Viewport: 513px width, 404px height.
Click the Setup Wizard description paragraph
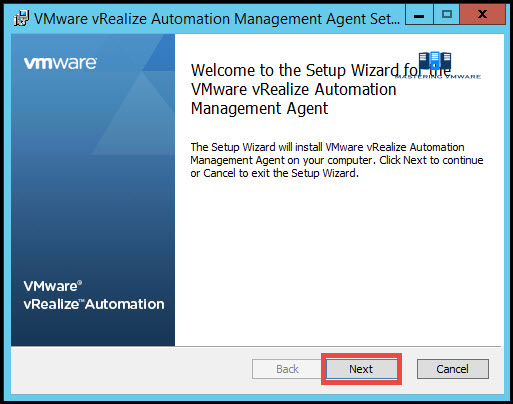[x=337, y=160]
